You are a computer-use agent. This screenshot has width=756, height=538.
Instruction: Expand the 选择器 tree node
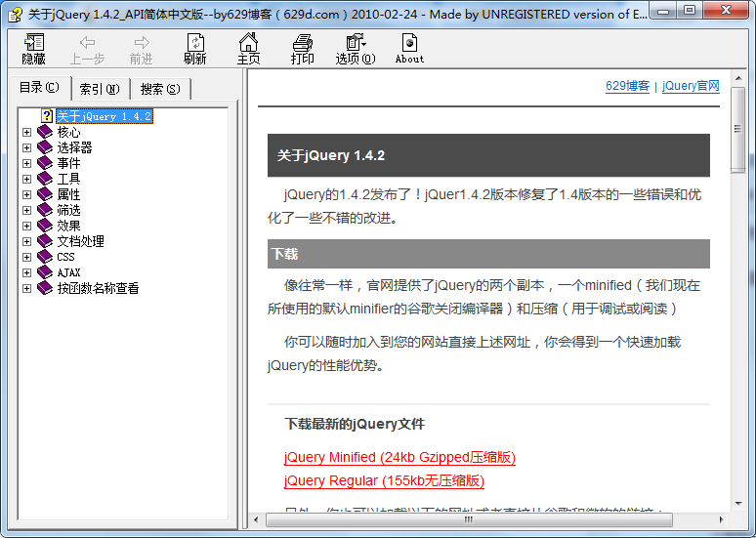(26, 147)
